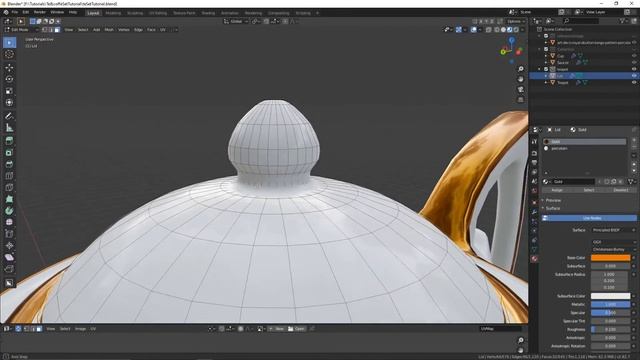Screen dimensions: 640x360
Task: Select the Knife tool
Action: [x=9, y=187]
